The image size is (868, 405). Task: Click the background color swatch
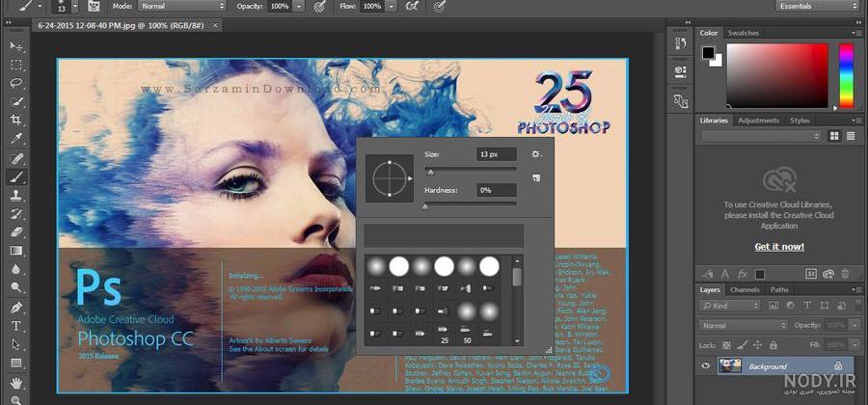717,61
